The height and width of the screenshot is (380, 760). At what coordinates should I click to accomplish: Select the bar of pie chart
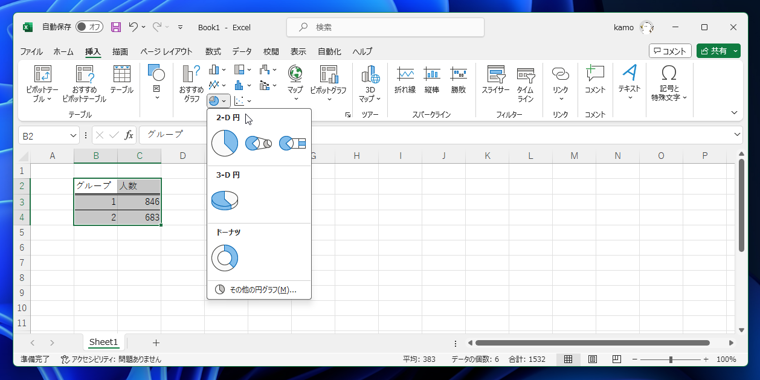292,143
